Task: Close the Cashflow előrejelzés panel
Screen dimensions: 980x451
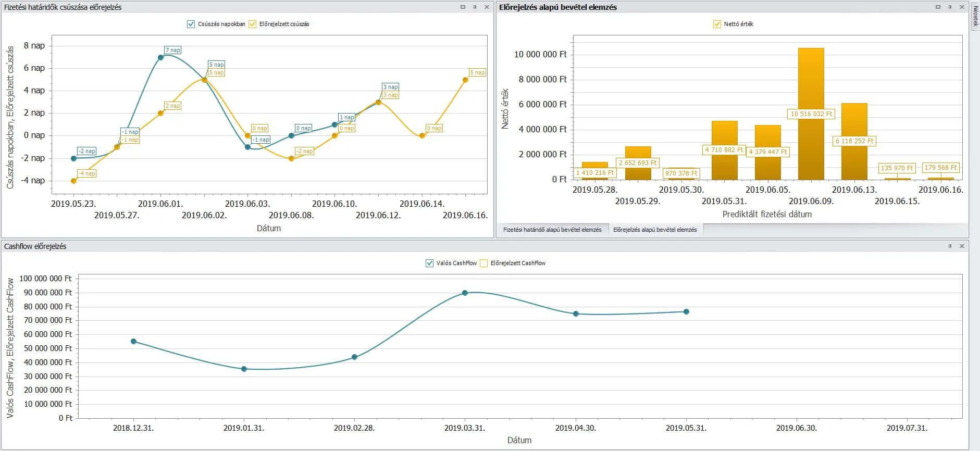Action: [962, 246]
